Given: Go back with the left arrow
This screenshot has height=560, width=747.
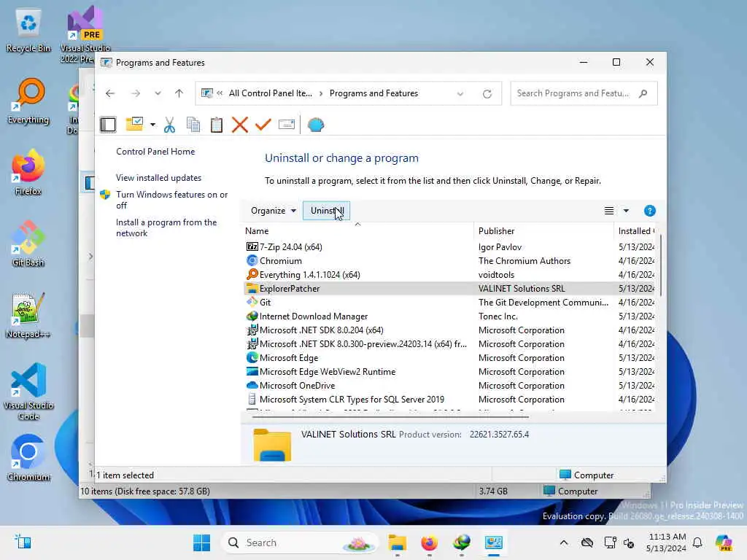Looking at the screenshot, I should pos(110,93).
